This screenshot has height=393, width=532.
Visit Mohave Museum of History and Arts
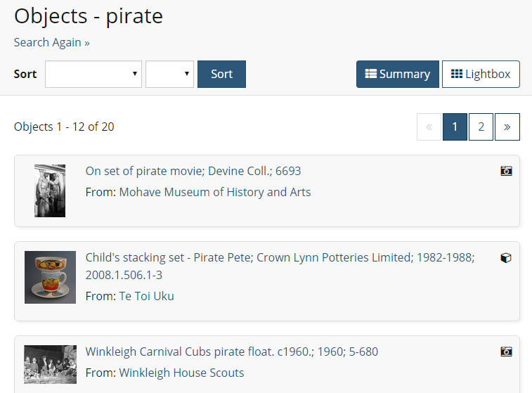click(215, 192)
